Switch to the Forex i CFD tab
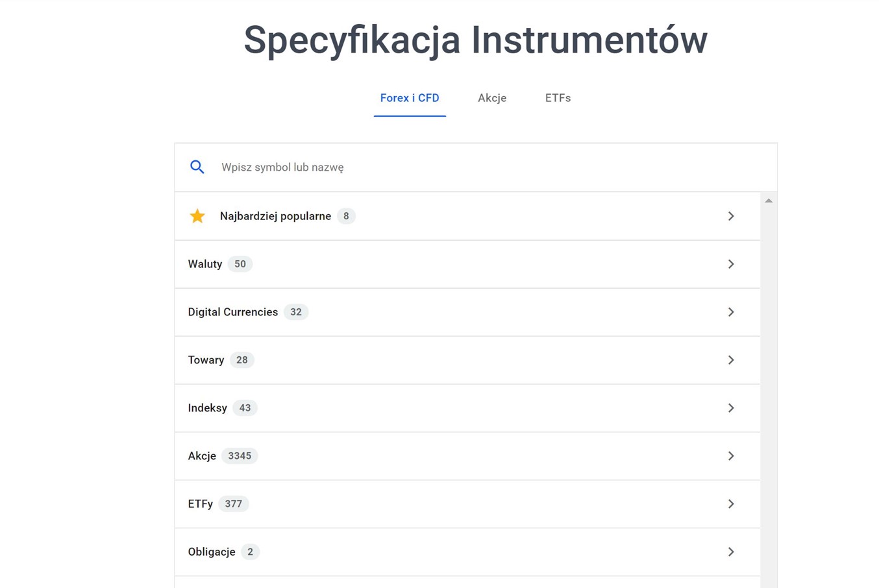This screenshot has height=588, width=879. point(410,98)
